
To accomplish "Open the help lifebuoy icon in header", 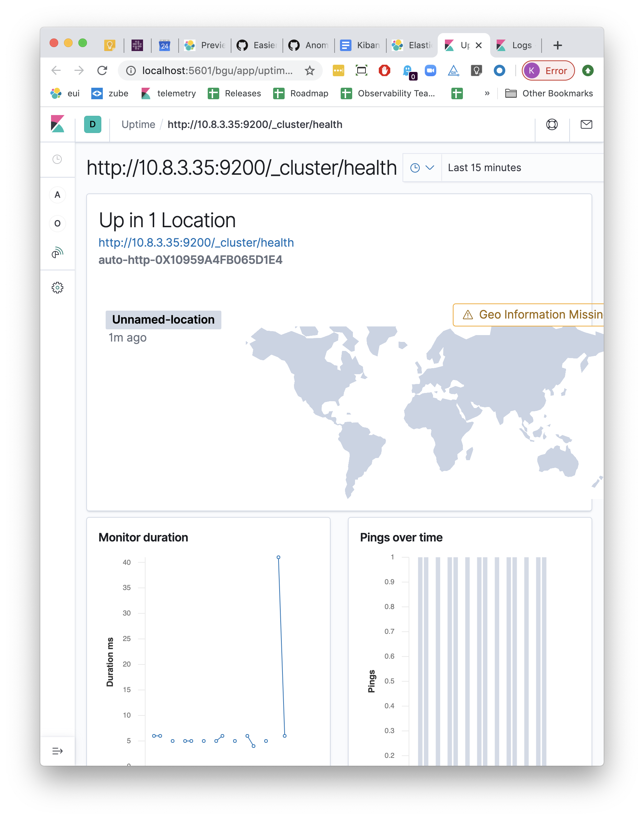I will (552, 124).
